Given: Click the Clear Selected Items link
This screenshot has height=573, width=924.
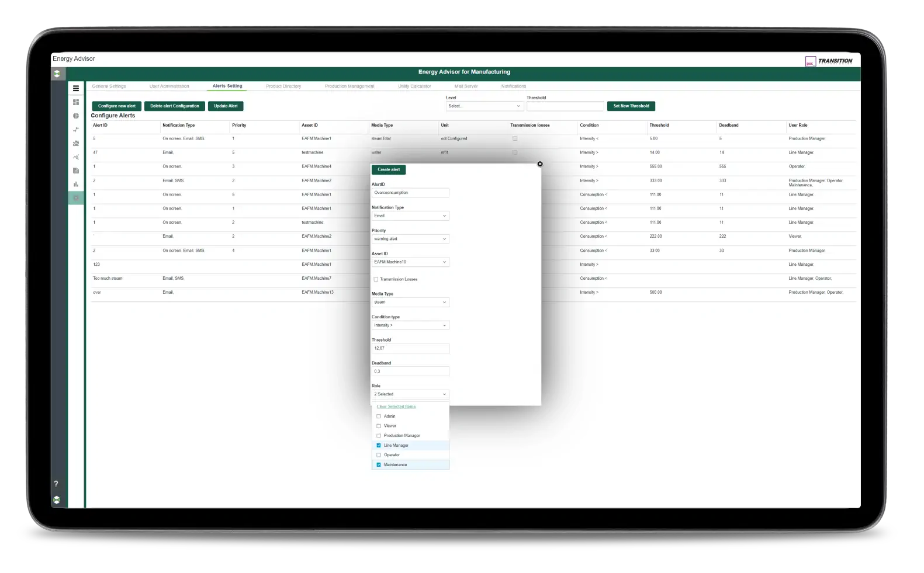Looking at the screenshot, I should 396,407.
